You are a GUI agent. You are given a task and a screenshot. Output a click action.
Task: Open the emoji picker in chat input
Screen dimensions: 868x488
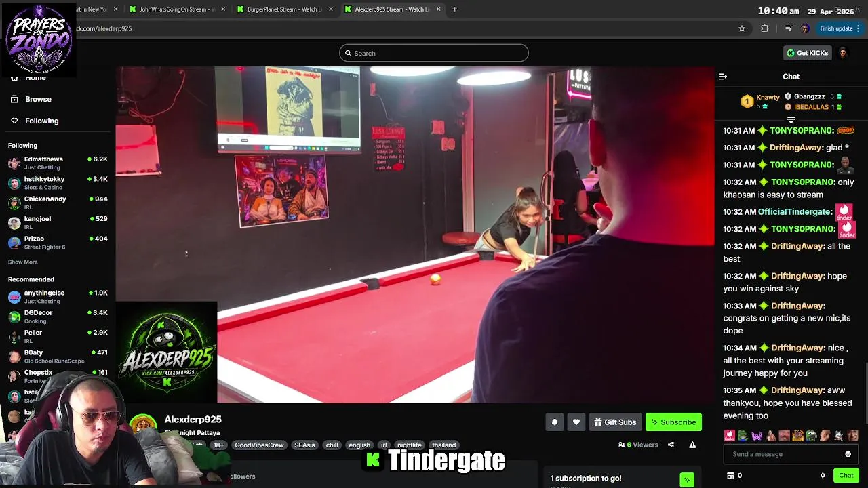(x=848, y=454)
